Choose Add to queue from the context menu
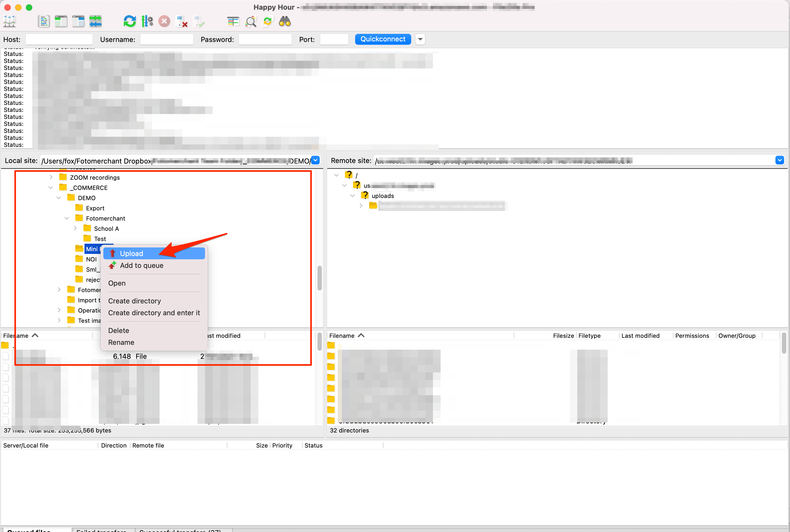The width and height of the screenshot is (790, 532). [154, 265]
